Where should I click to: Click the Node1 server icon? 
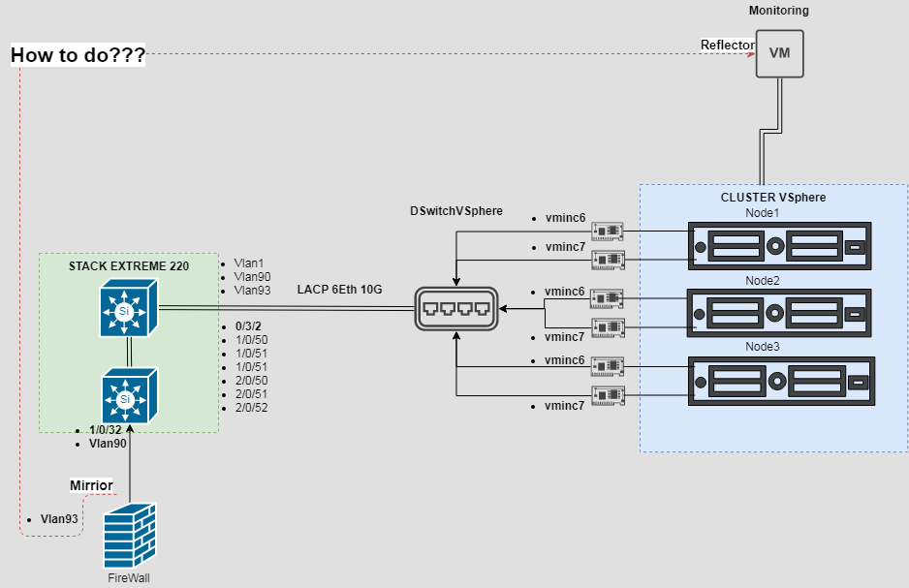click(x=779, y=246)
